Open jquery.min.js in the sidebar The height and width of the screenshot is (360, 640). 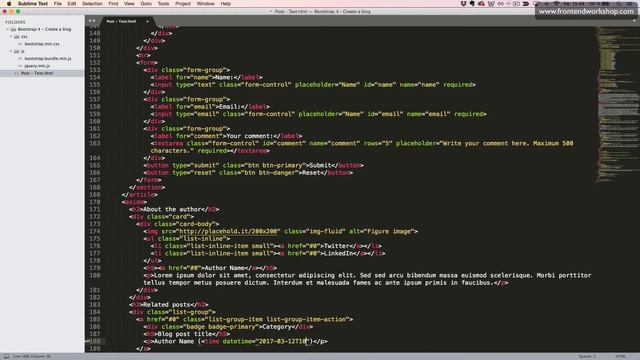point(37,66)
